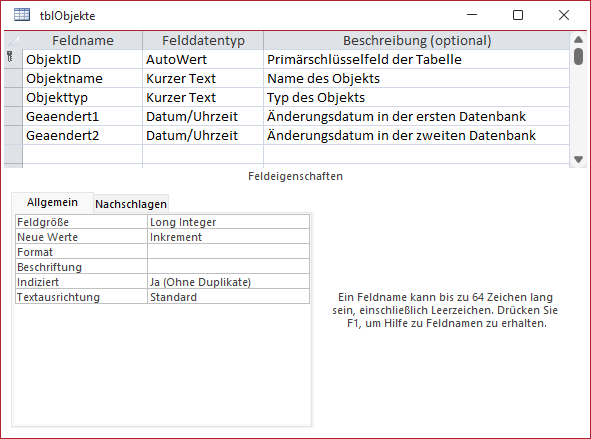Switch to the Allgemein tab
Viewport: 591px width, 439px height.
(52, 202)
